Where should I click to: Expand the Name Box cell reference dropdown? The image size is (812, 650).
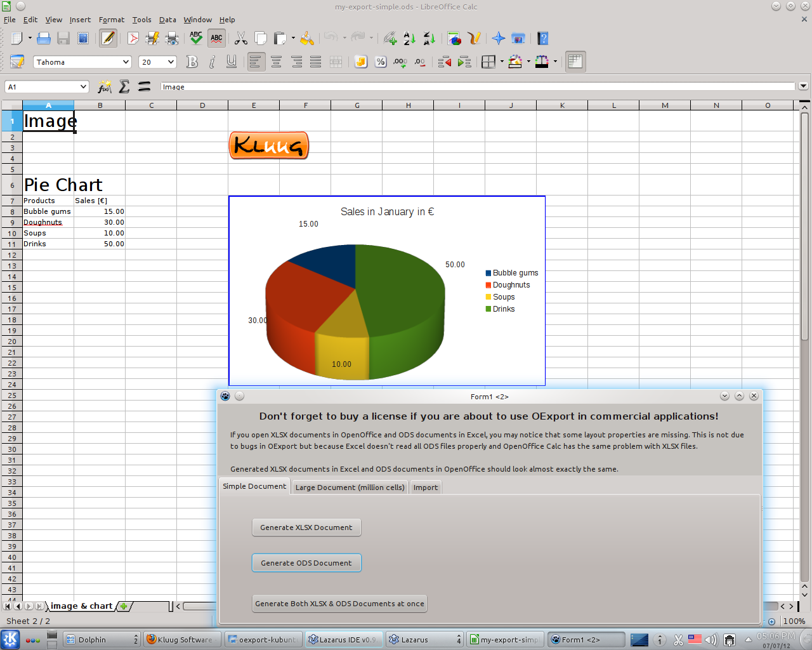click(x=83, y=87)
